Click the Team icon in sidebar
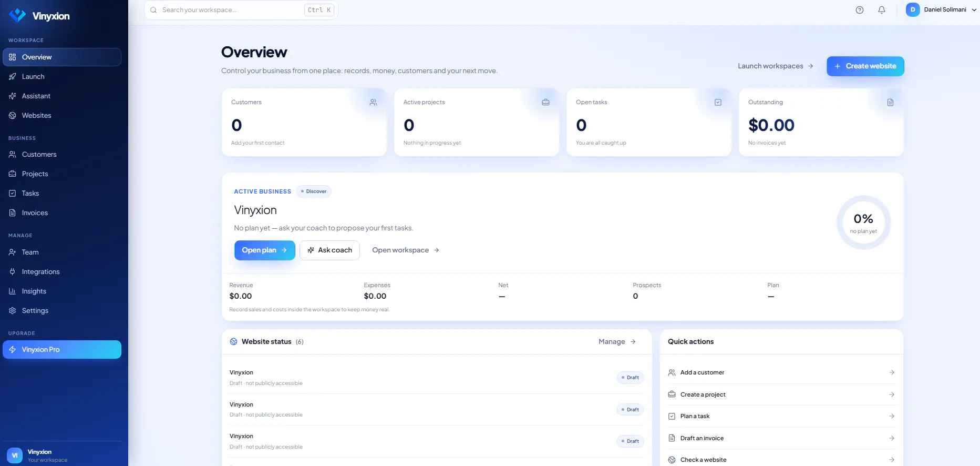 [x=13, y=252]
